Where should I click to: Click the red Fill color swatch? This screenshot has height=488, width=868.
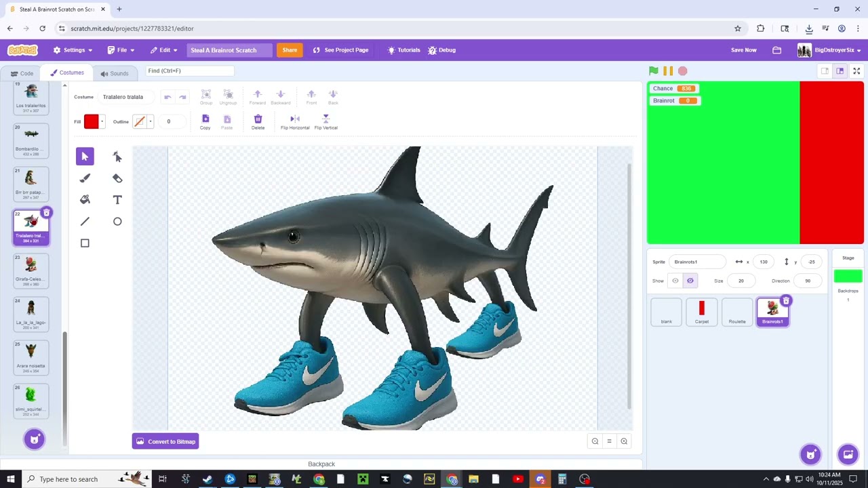[92, 122]
